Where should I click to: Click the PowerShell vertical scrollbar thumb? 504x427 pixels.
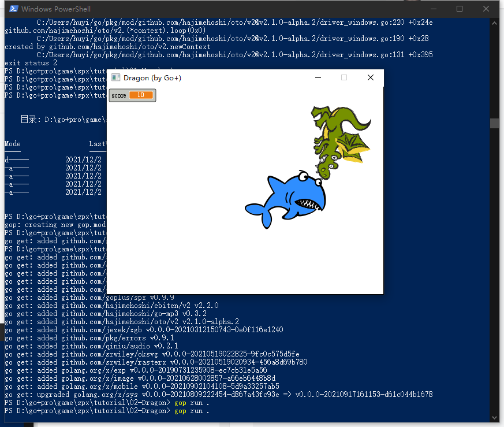tap(494, 123)
